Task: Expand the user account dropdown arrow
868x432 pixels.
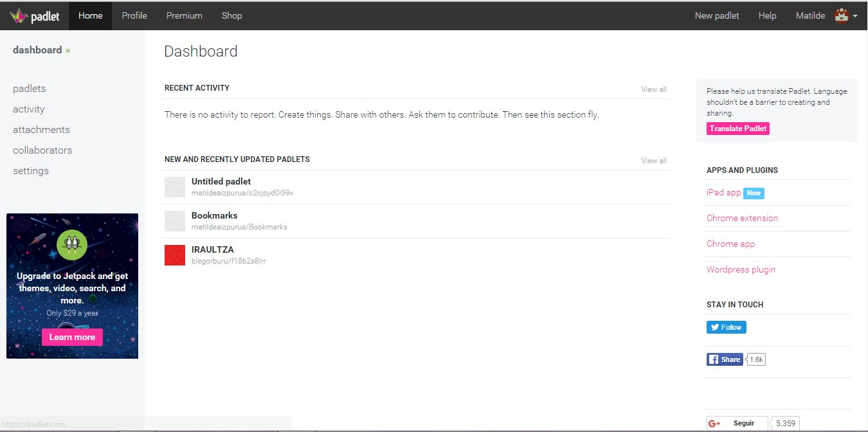Action: click(855, 16)
